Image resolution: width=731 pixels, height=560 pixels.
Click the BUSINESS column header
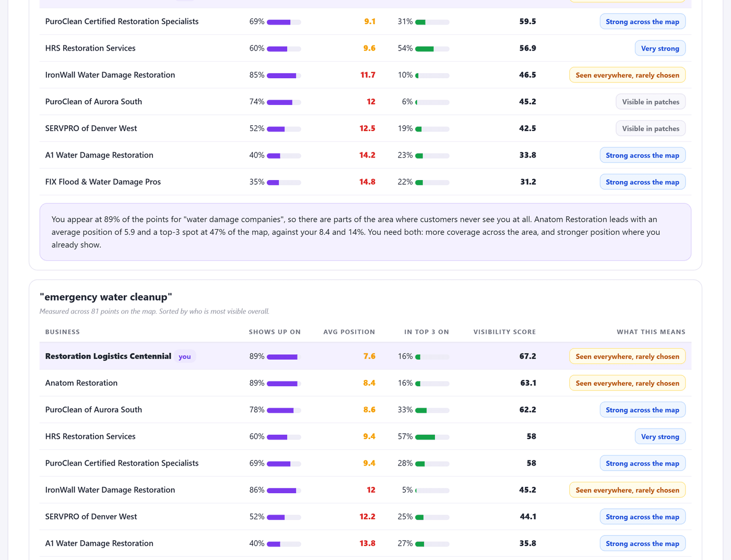[63, 332]
